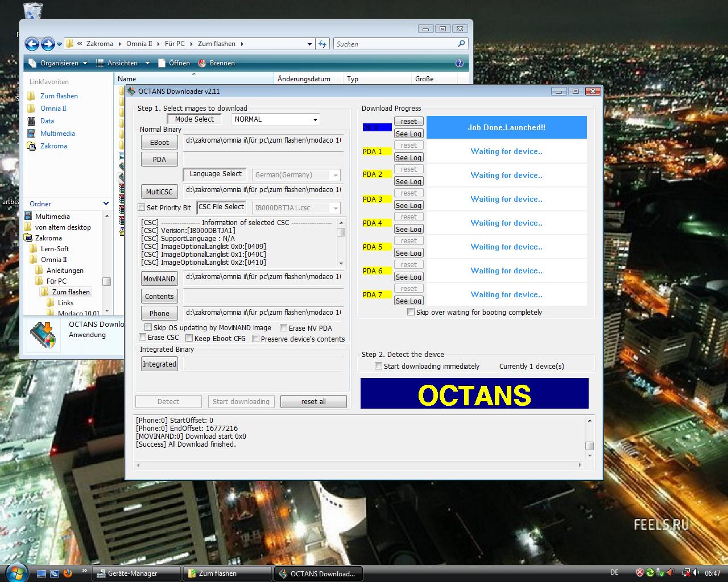The width and height of the screenshot is (728, 582).
Task: Collapse the Ordner folders pane
Action: tap(106, 203)
